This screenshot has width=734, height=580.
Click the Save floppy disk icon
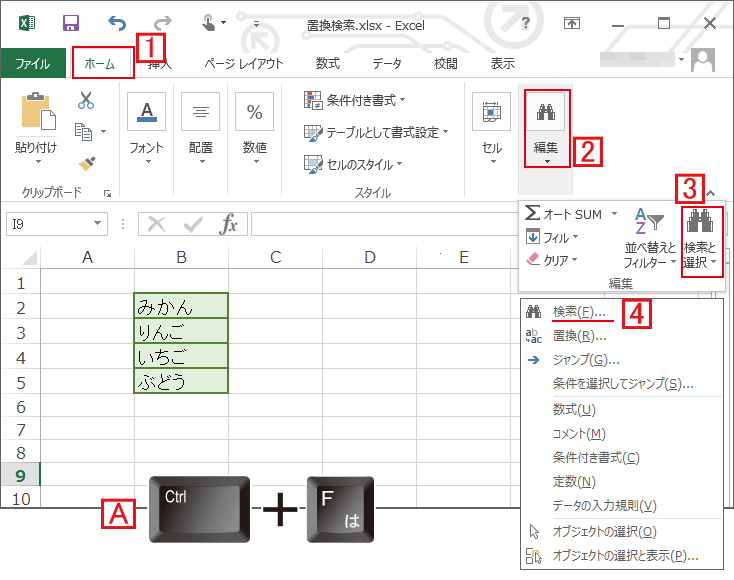click(71, 22)
